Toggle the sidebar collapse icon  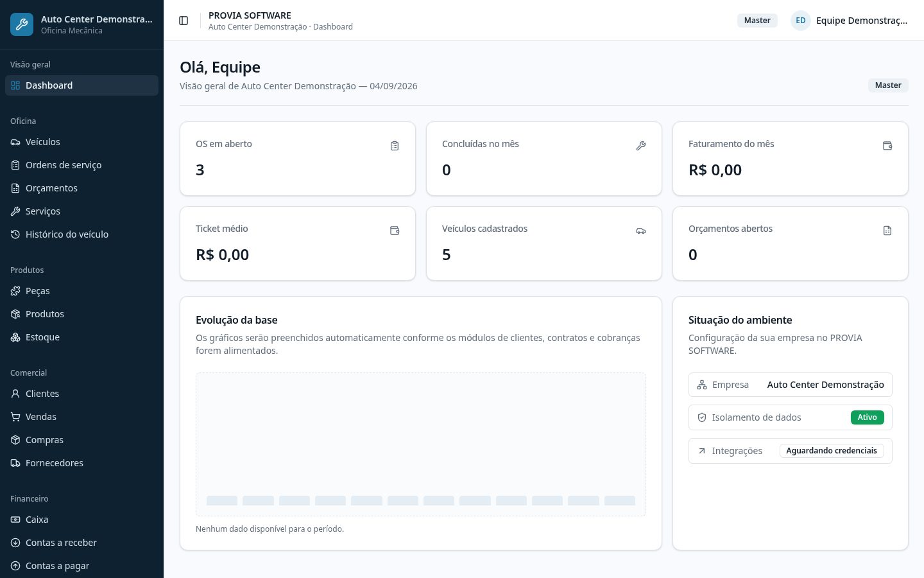pos(184,21)
